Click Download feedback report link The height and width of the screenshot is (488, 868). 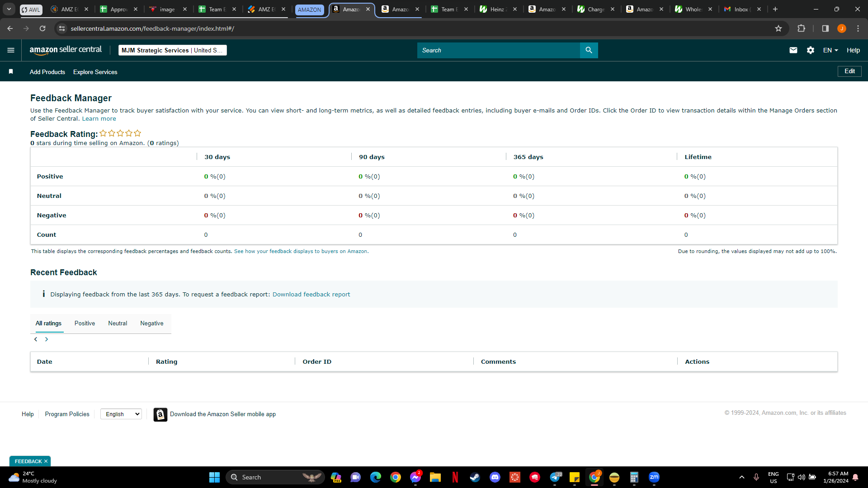click(311, 294)
